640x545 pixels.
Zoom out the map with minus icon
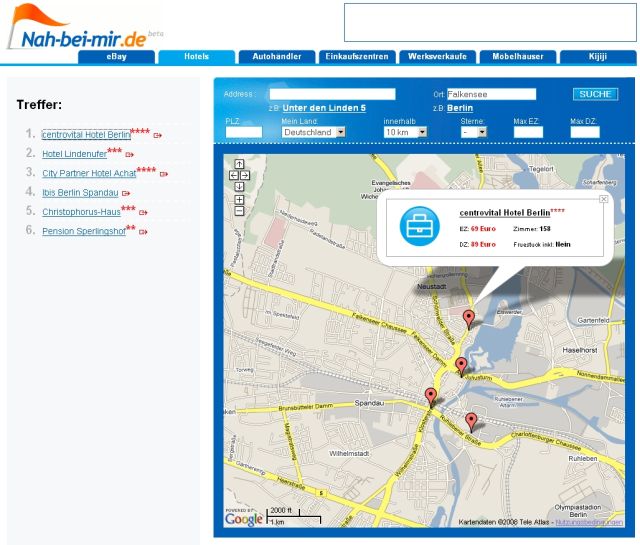(239, 211)
